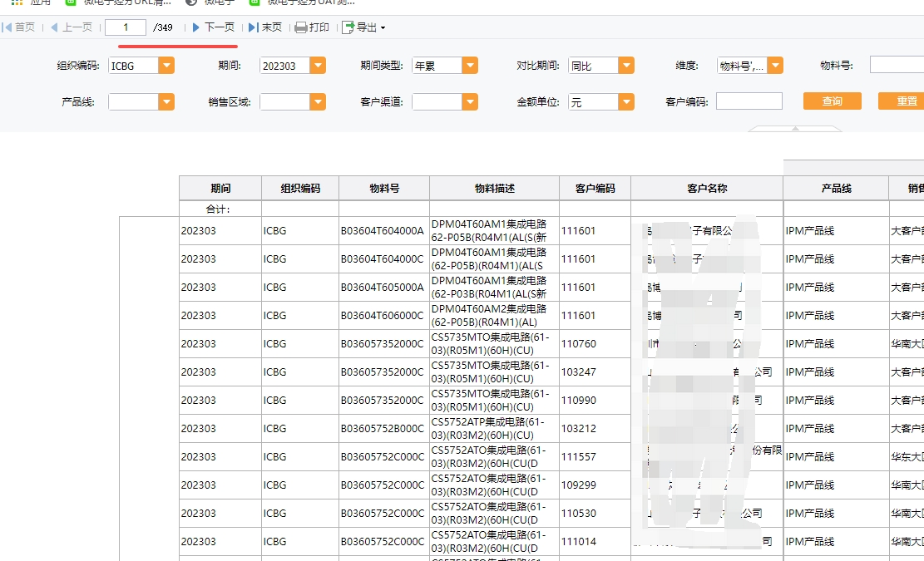The image size is (924, 561).
Task: Open the 客户渠道 filter dropdown
Action: click(x=470, y=102)
